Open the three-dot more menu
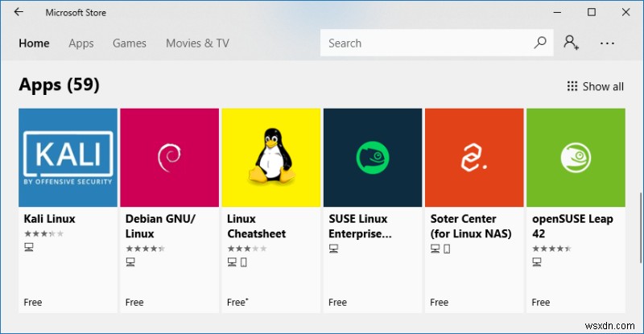This screenshot has height=334, width=644. point(607,43)
